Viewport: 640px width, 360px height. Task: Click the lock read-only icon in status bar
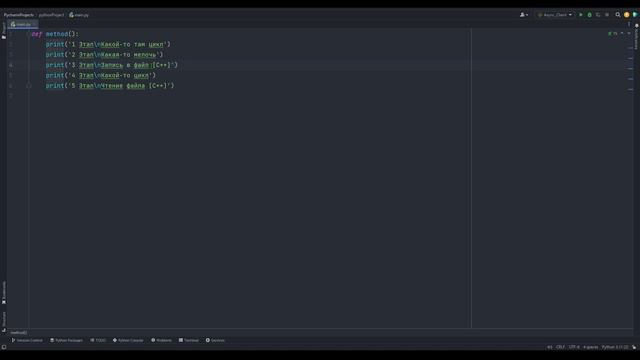634,347
